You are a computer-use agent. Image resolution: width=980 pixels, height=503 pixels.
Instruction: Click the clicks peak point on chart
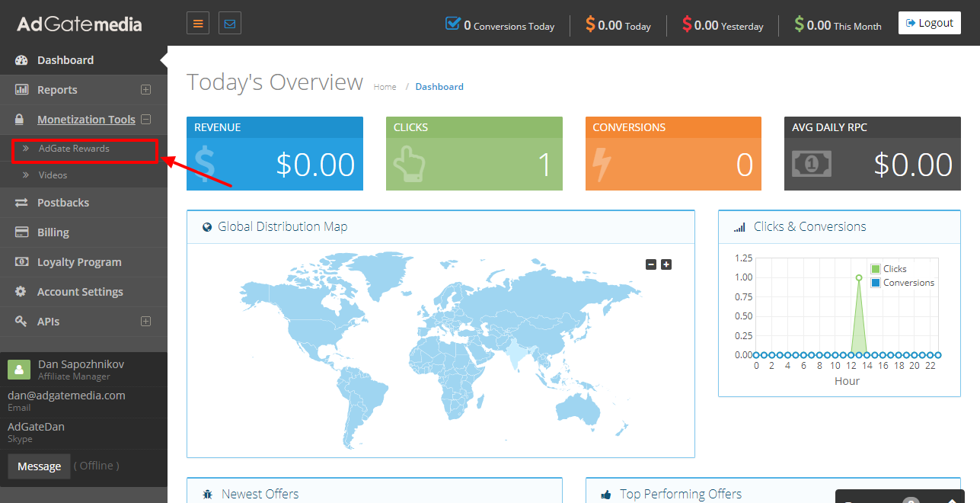859,277
